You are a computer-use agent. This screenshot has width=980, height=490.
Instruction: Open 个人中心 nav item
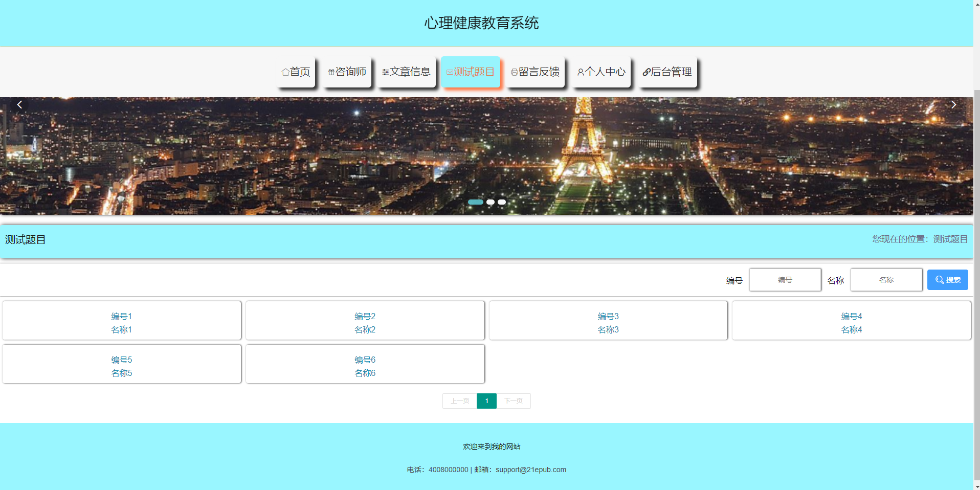coord(601,72)
